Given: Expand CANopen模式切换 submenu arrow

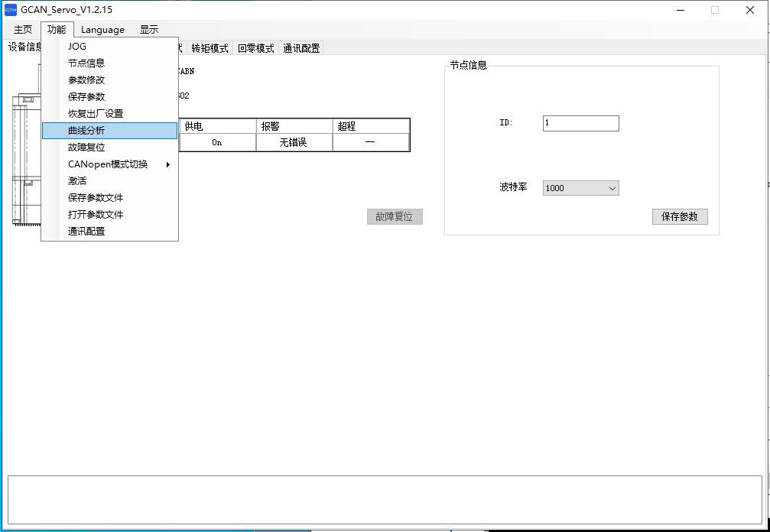Looking at the screenshot, I should [167, 164].
